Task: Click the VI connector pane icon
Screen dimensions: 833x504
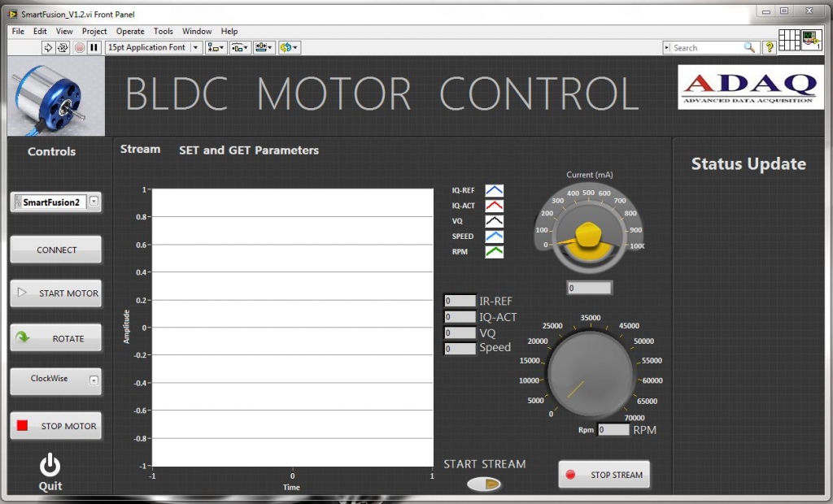Action: click(x=788, y=40)
